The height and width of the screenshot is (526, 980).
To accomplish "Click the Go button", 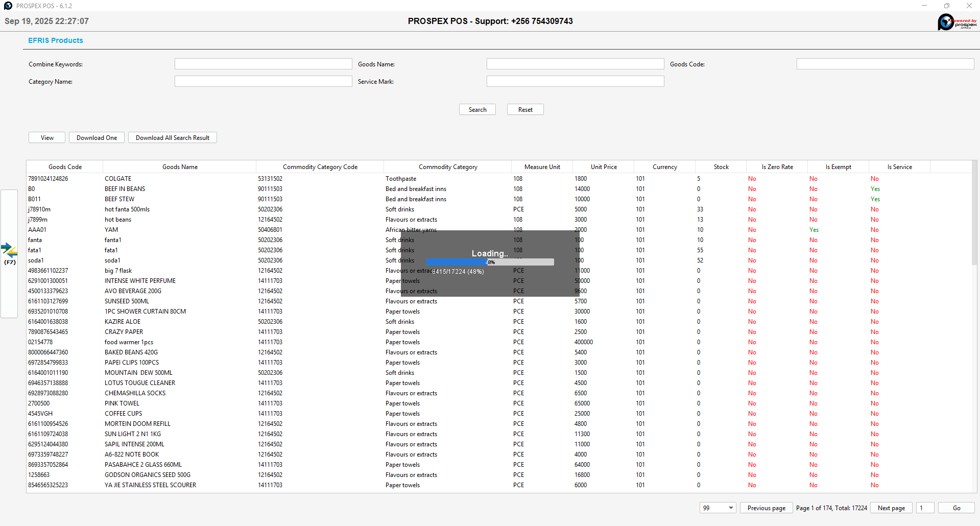I will [x=956, y=508].
